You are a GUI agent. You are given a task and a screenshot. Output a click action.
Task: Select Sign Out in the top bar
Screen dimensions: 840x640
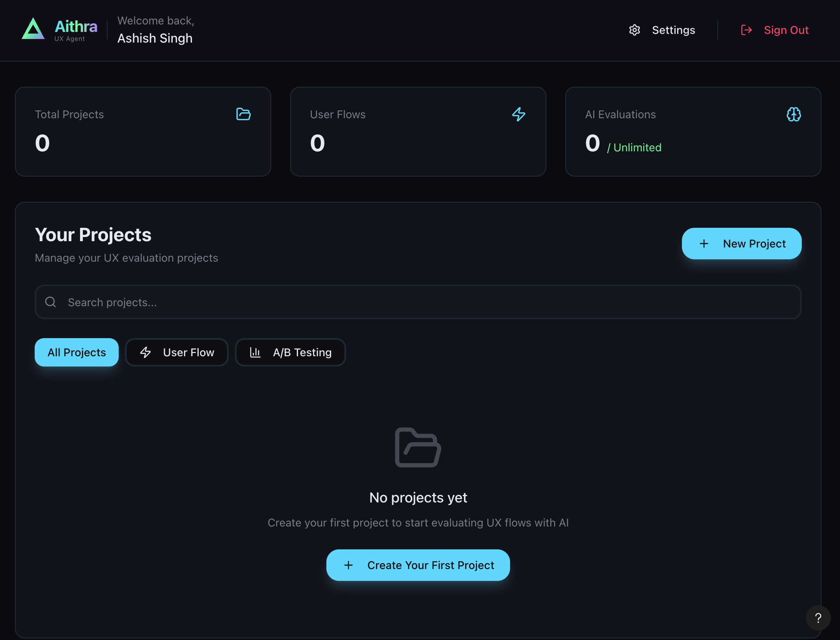(786, 30)
